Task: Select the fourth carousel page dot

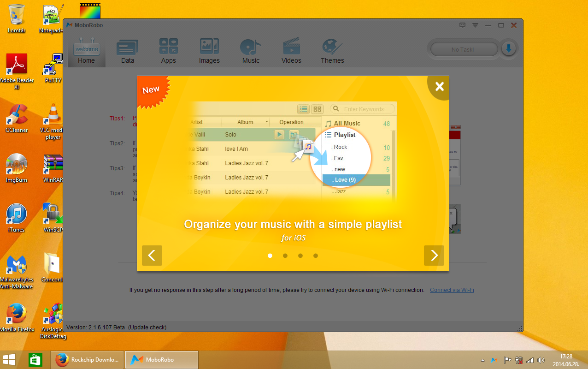Action: point(316,256)
